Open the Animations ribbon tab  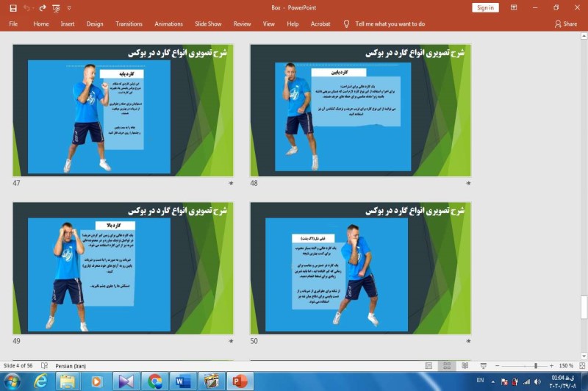[169, 24]
